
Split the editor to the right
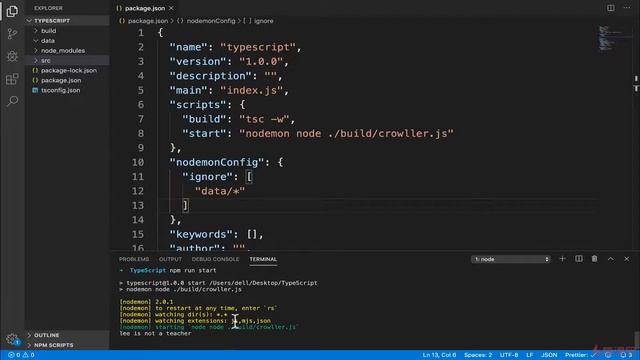tap(611, 8)
